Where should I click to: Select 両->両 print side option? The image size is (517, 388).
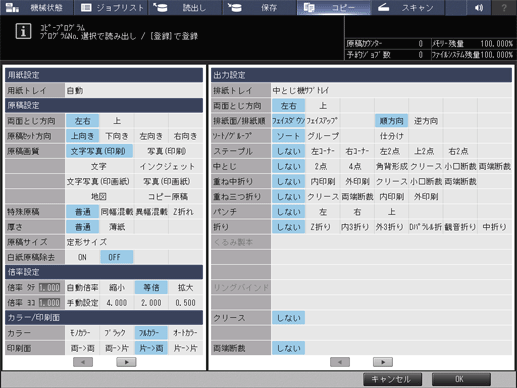(82, 348)
